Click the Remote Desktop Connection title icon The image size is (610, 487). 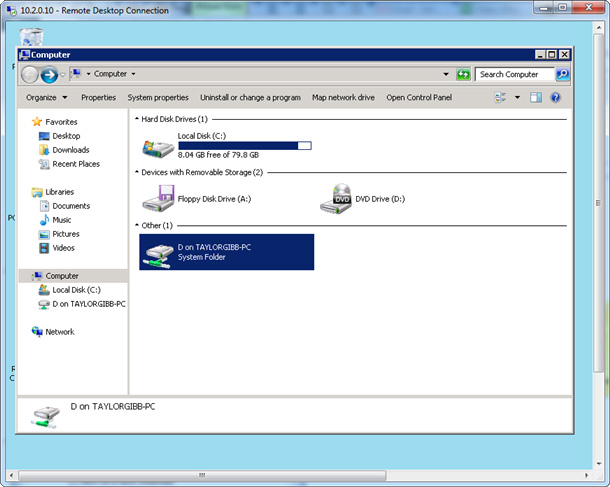point(12,11)
